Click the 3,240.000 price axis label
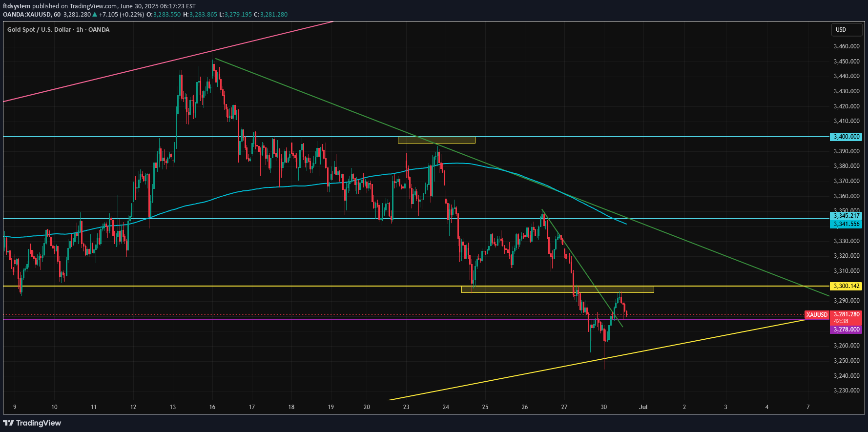This screenshot has width=868, height=432. coord(846,376)
